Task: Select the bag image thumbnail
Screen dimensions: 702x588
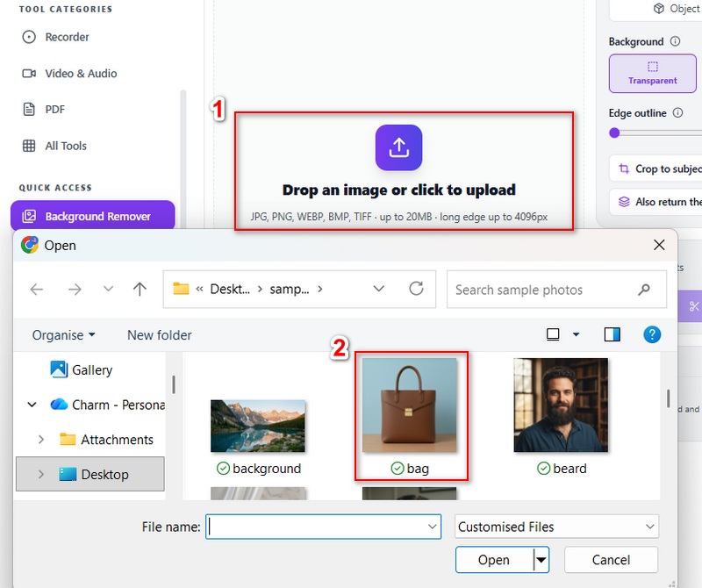Action: tap(410, 405)
